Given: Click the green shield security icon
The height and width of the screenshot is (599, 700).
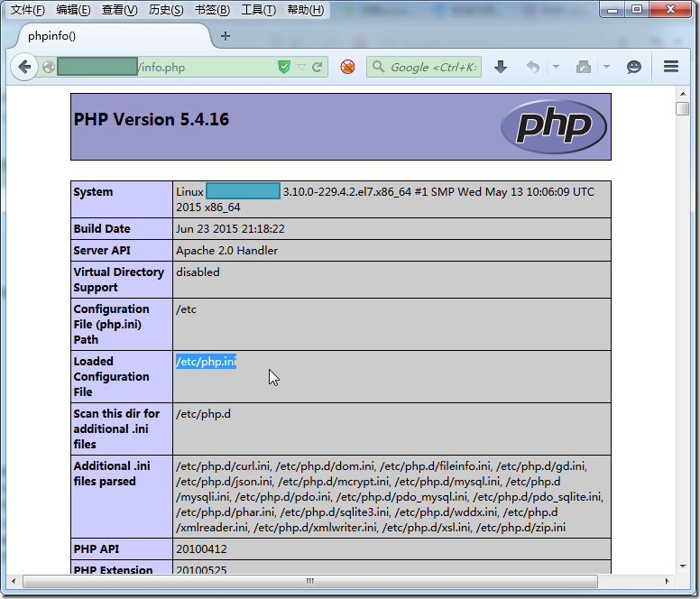Looking at the screenshot, I should 284,67.
